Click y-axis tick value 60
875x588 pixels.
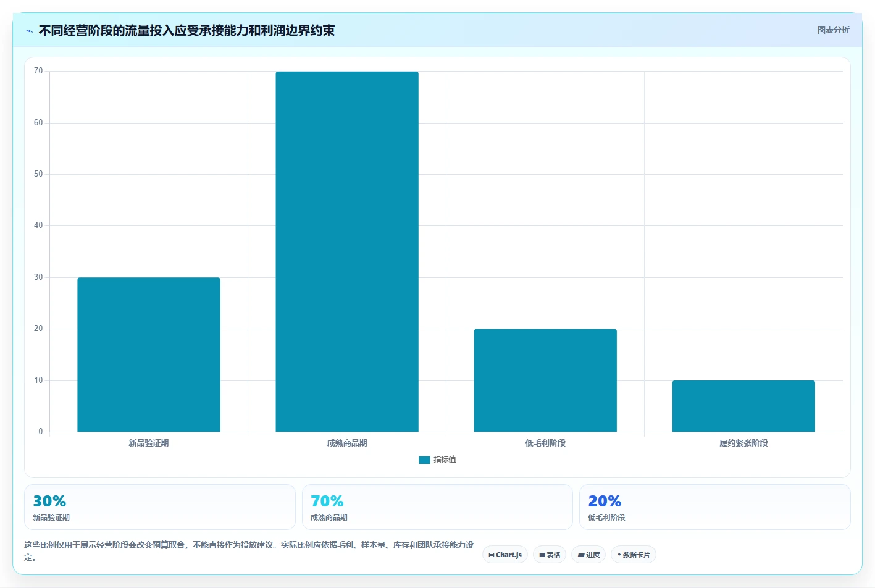pyautogui.click(x=38, y=123)
